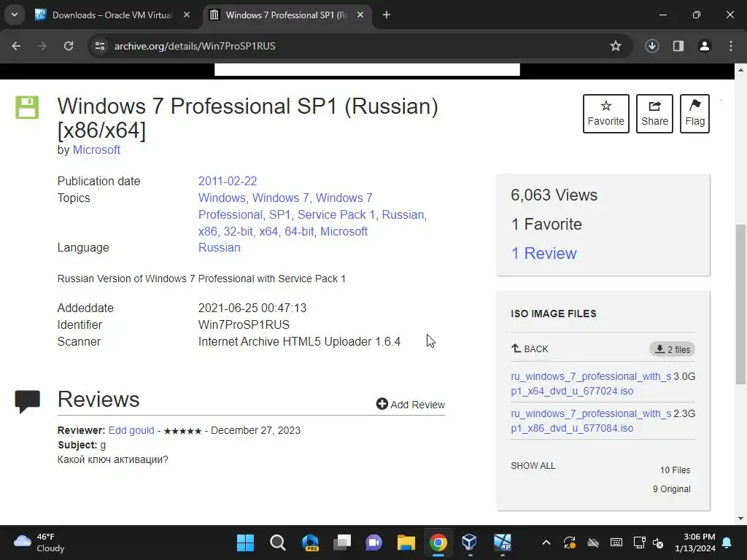Screen dimensions: 747x560
Task: Open Chrome three-dot menu
Action: (731, 46)
